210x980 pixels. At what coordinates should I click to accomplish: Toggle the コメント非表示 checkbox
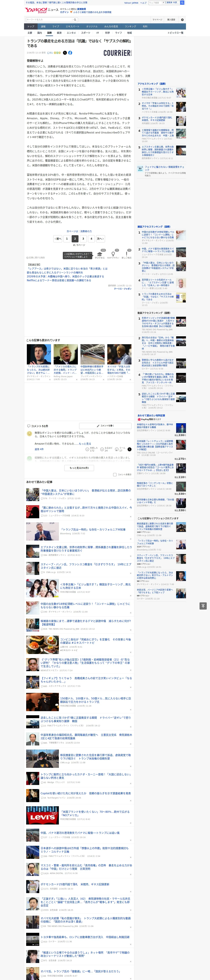115,474
